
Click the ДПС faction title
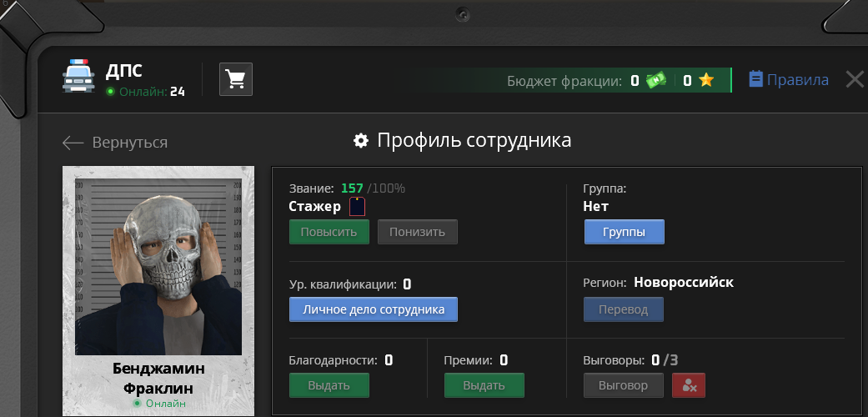coord(124,71)
